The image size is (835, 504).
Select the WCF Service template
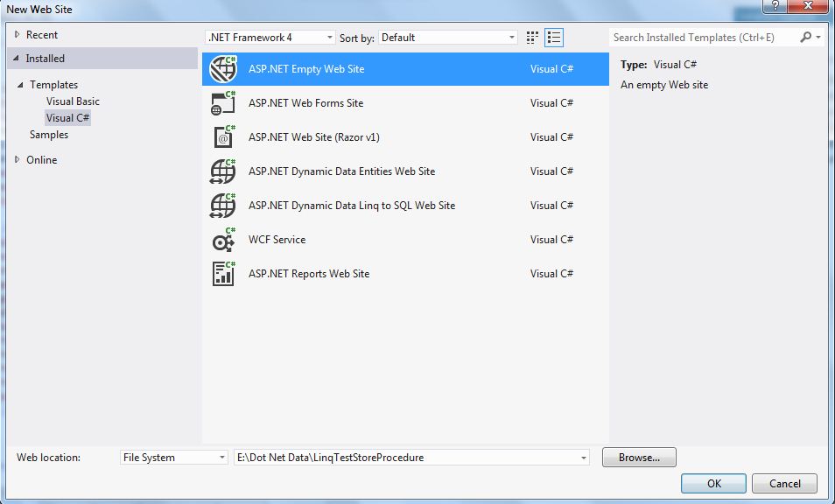pyautogui.click(x=405, y=240)
